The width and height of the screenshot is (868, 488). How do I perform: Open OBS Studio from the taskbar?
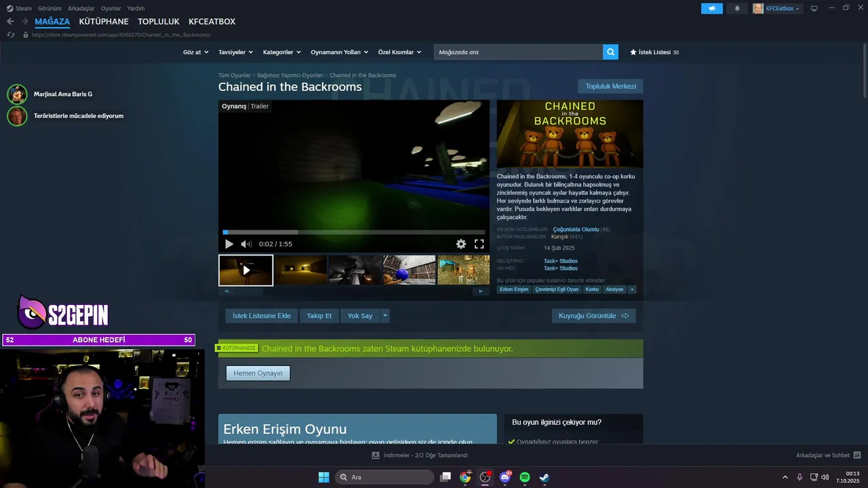pyautogui.click(x=485, y=477)
